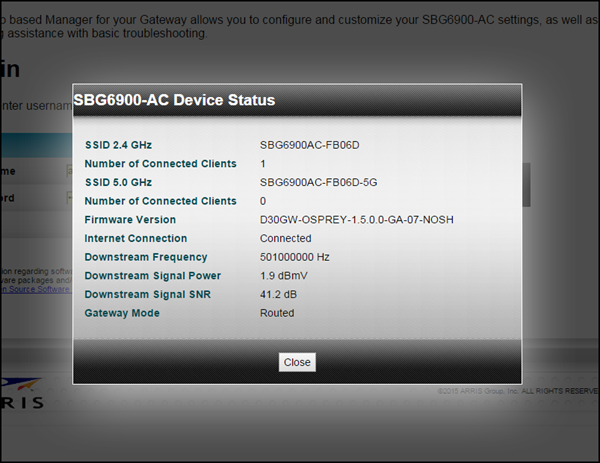Screen dimensions: 600x463
Task: Click the Connected status value
Action: 286,238
